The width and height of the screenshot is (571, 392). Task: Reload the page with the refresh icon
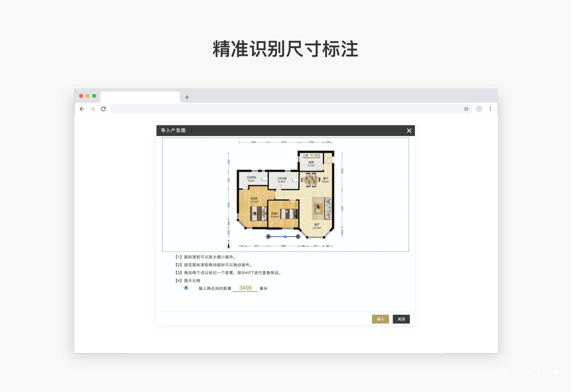103,109
